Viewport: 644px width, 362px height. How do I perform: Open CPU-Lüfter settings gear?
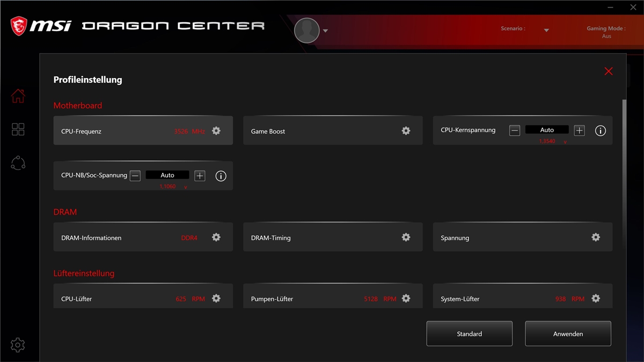click(x=216, y=298)
